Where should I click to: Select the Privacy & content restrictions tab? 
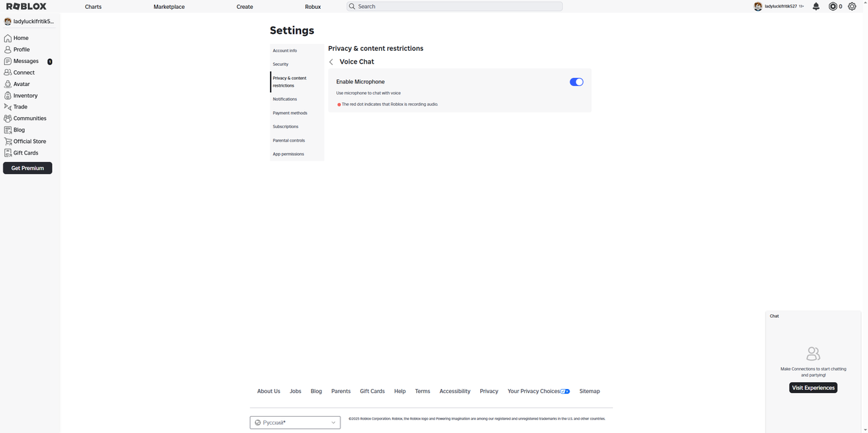[x=297, y=82]
